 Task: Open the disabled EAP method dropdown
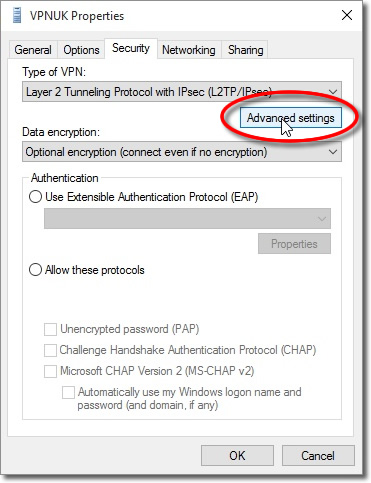pos(187,219)
